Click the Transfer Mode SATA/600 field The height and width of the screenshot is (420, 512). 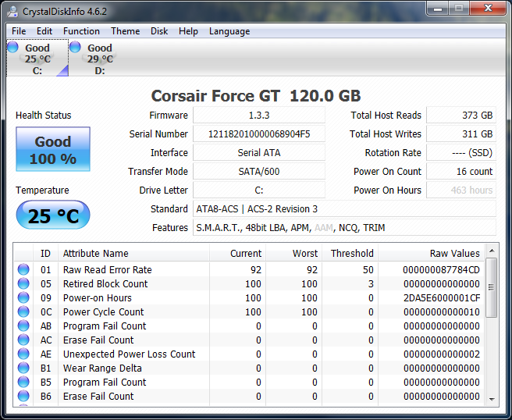[259, 171]
